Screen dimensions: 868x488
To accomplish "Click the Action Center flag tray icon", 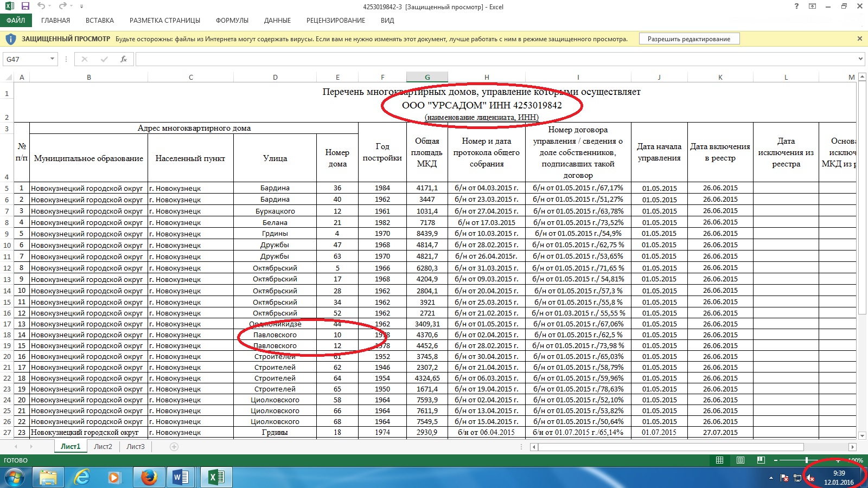I will point(784,478).
